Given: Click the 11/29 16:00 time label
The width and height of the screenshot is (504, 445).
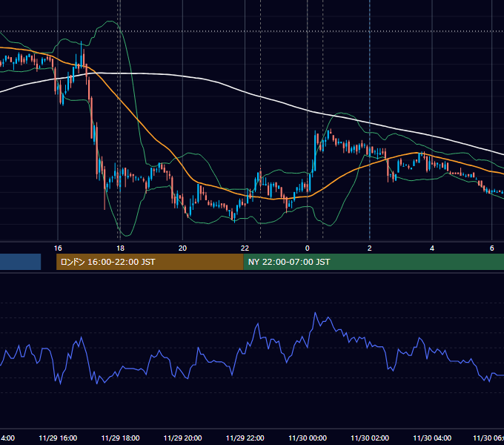Looking at the screenshot, I should click(x=58, y=438).
